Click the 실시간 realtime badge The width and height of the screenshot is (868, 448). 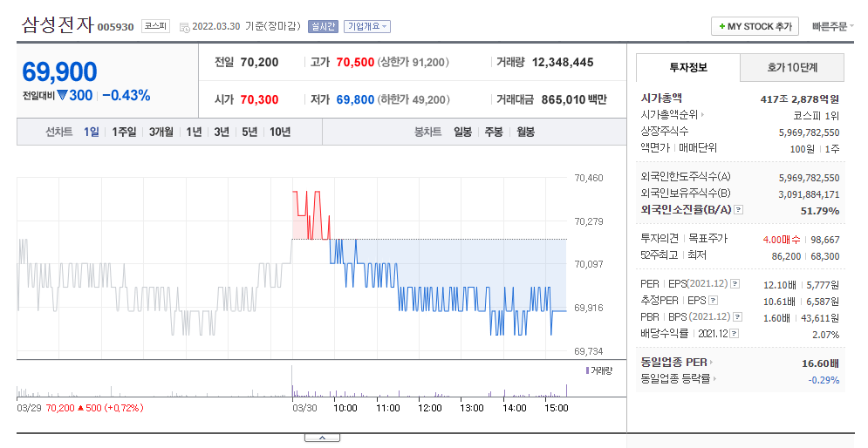coord(323,26)
